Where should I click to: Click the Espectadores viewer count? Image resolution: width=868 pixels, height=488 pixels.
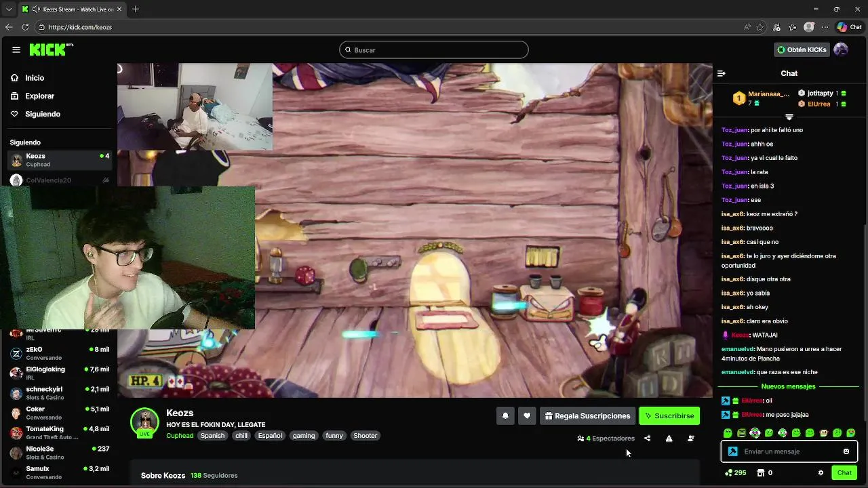click(606, 439)
